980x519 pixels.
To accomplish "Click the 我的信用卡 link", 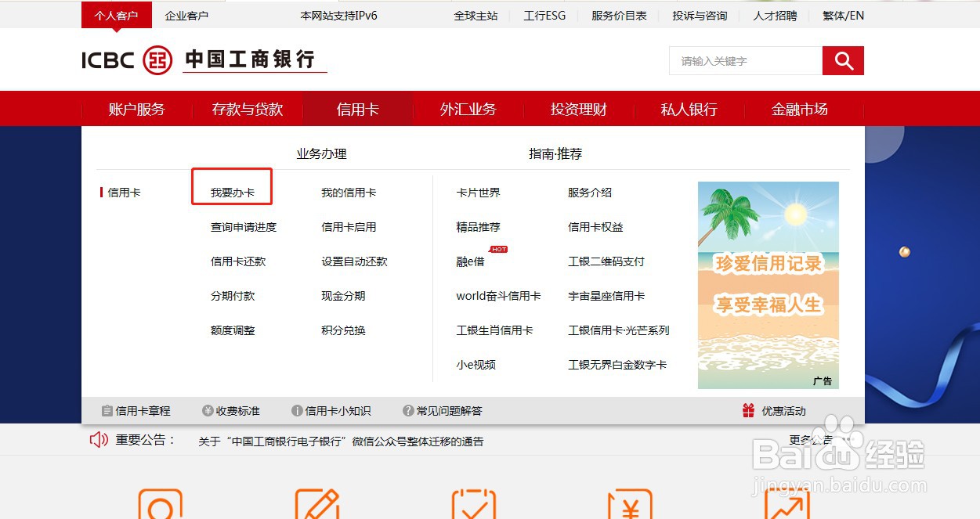I will pyautogui.click(x=349, y=193).
